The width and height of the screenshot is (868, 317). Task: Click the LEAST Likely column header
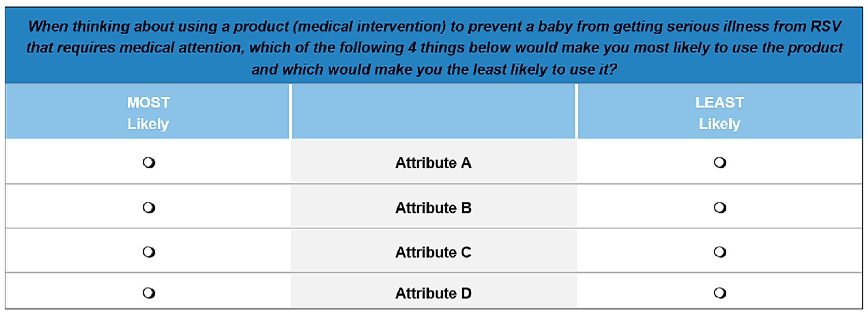click(x=720, y=113)
